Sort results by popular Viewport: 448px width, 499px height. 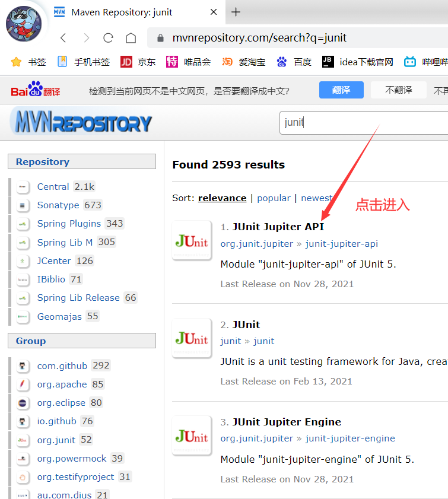(x=274, y=198)
